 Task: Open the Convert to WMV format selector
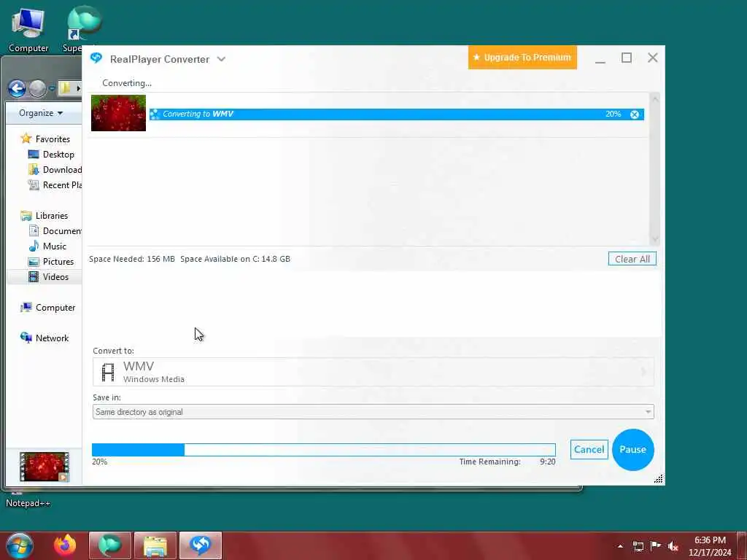point(373,372)
